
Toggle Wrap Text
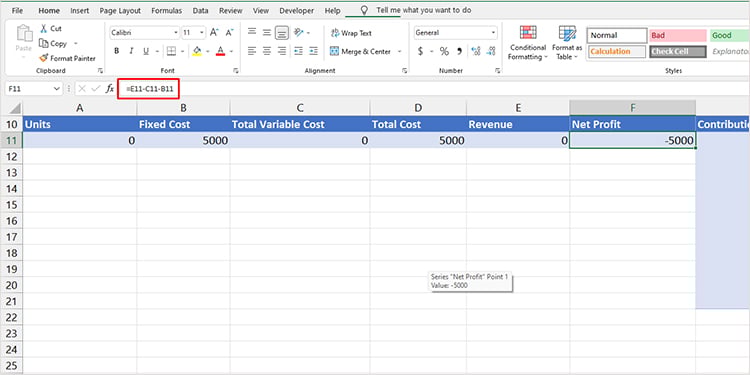[351, 33]
